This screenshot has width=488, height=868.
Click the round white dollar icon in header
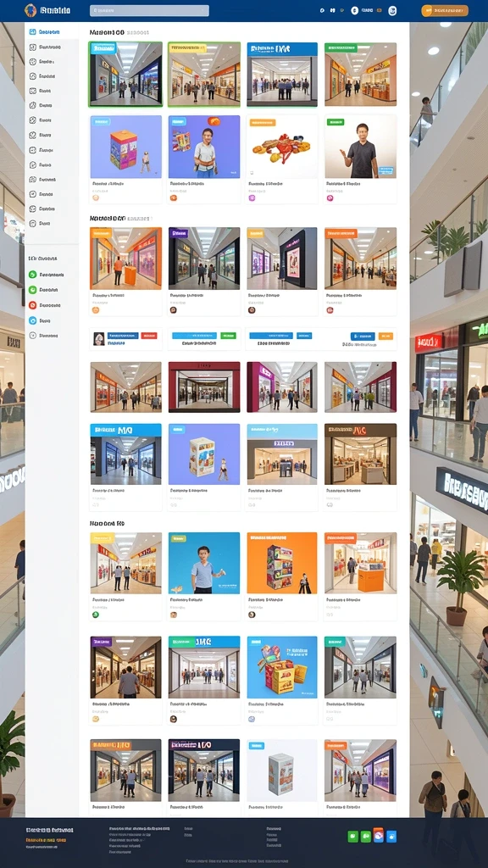click(355, 10)
